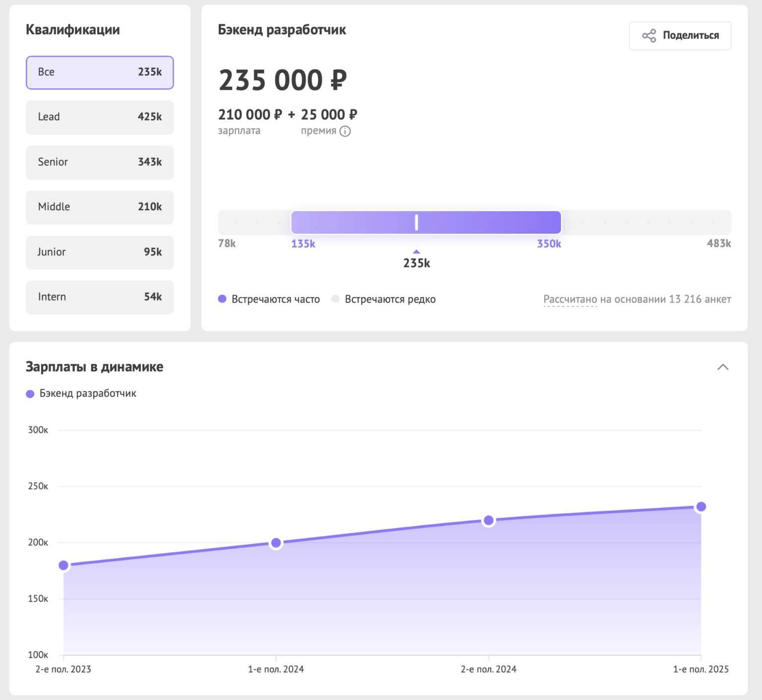Viewport: 762px width, 700px height.
Task: Choose the Junior qualification option
Action: tap(100, 253)
